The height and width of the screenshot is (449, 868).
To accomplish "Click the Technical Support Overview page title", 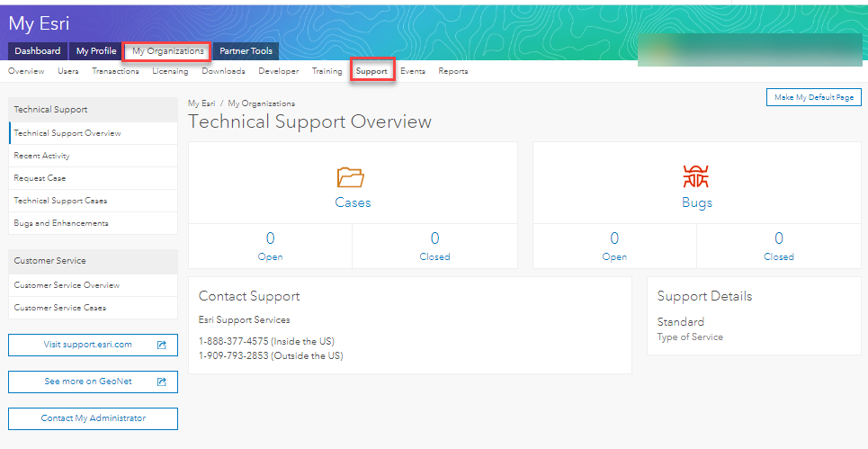I will coord(310,121).
